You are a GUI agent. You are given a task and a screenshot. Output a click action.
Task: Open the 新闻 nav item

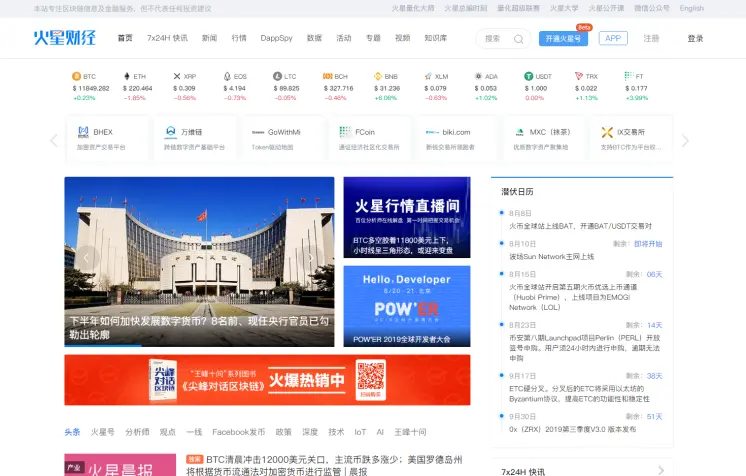pyautogui.click(x=209, y=38)
